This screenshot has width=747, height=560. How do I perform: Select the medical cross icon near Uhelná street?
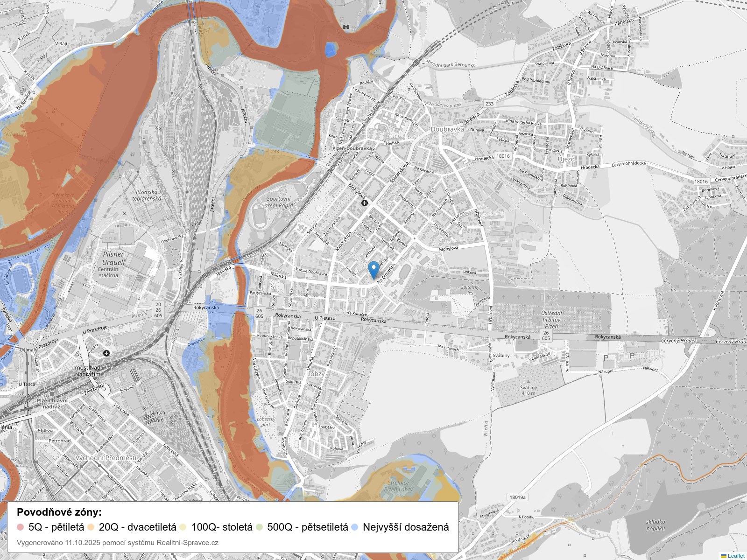[106, 353]
